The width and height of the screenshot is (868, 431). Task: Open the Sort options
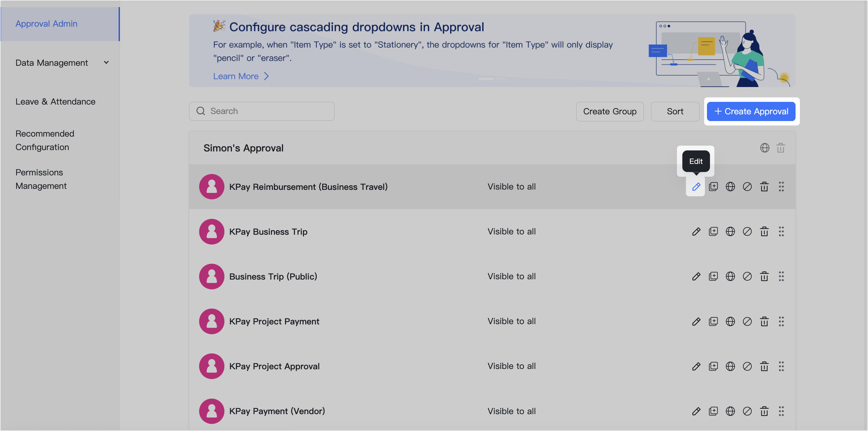[675, 111]
